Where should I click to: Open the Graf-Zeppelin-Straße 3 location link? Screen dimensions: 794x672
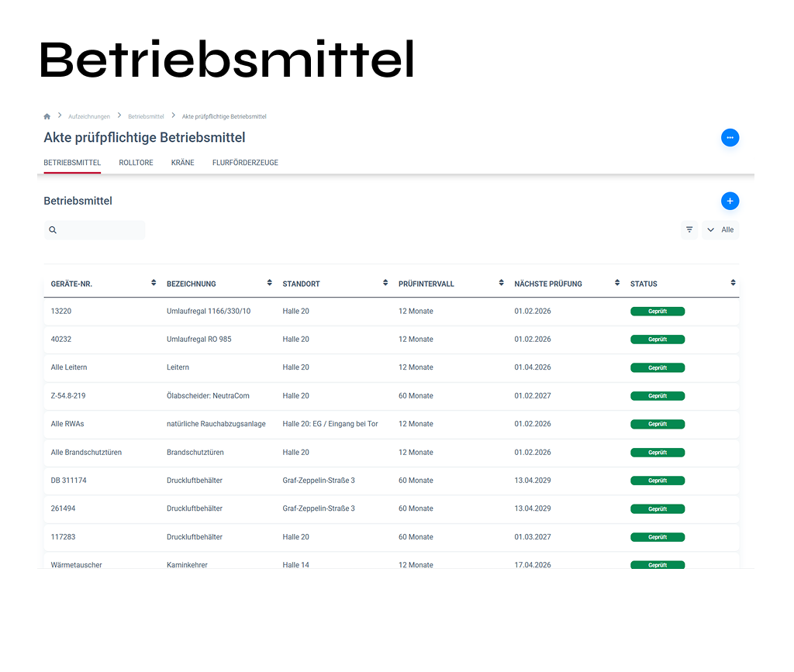318,480
